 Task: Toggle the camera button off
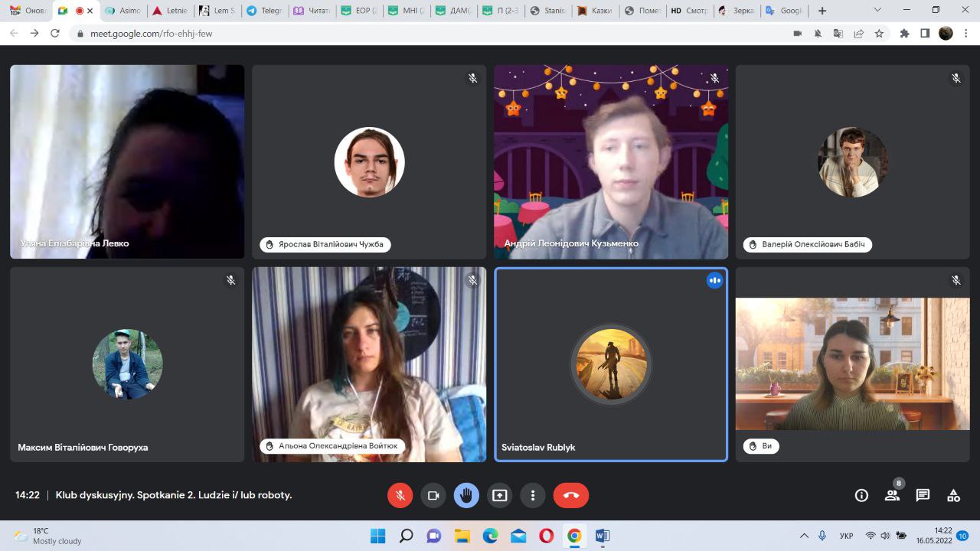pos(433,495)
